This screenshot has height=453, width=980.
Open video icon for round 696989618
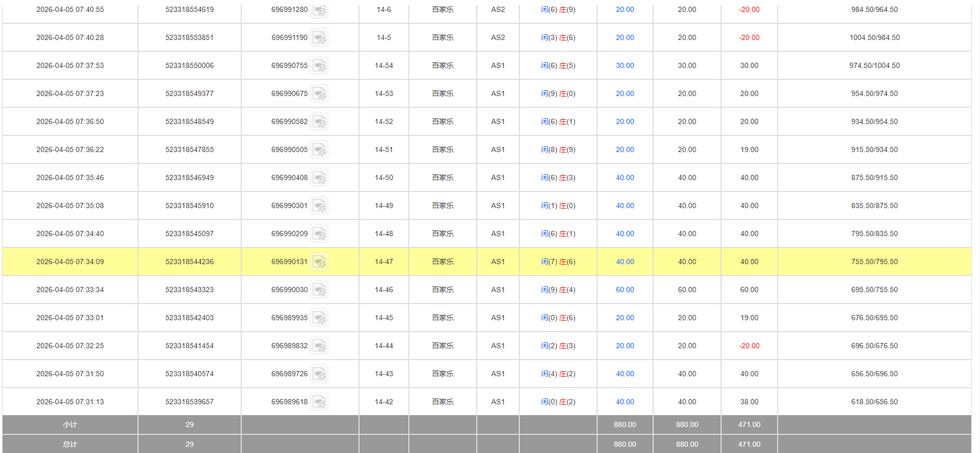coord(319,402)
